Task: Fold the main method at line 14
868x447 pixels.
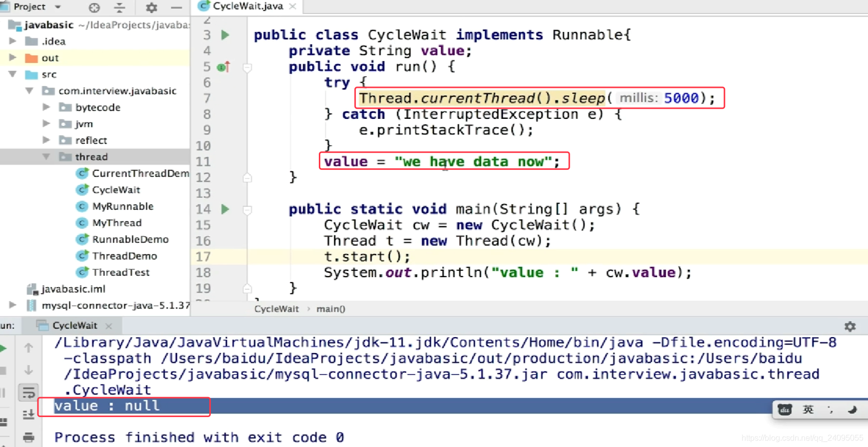Action: click(x=247, y=210)
